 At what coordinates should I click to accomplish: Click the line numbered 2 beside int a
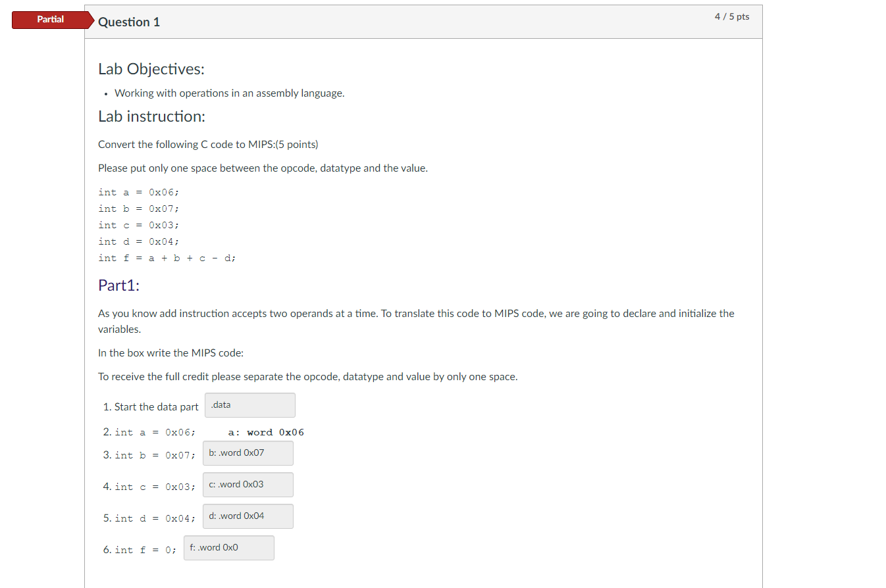point(106,432)
